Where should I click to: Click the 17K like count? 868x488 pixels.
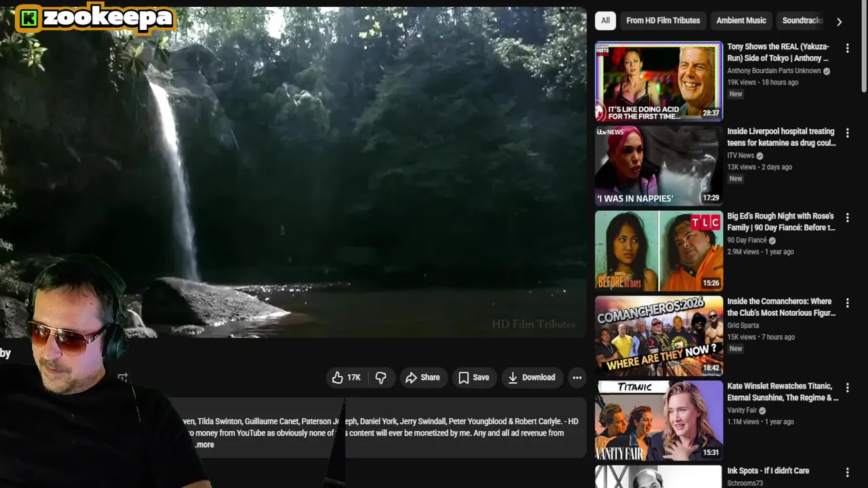click(x=354, y=378)
